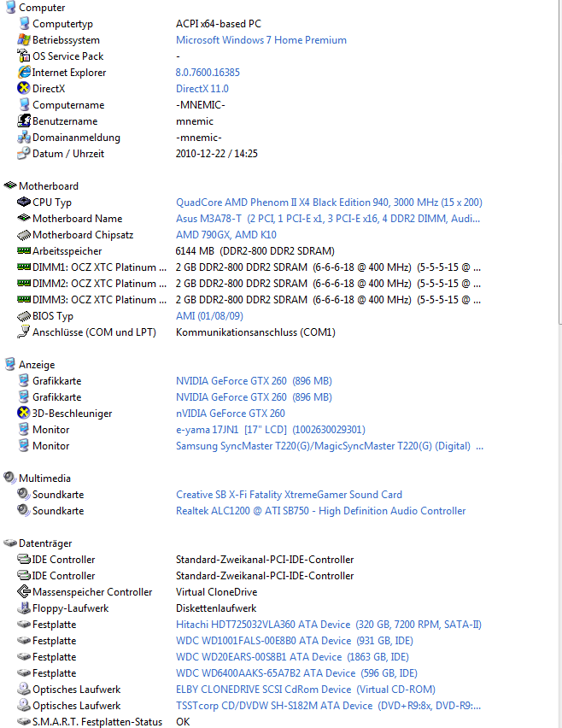Viewport: 562px width, 728px height.
Task: Open the TSSTcorp CD/DVDW SH-S182M link
Action: pos(328,706)
